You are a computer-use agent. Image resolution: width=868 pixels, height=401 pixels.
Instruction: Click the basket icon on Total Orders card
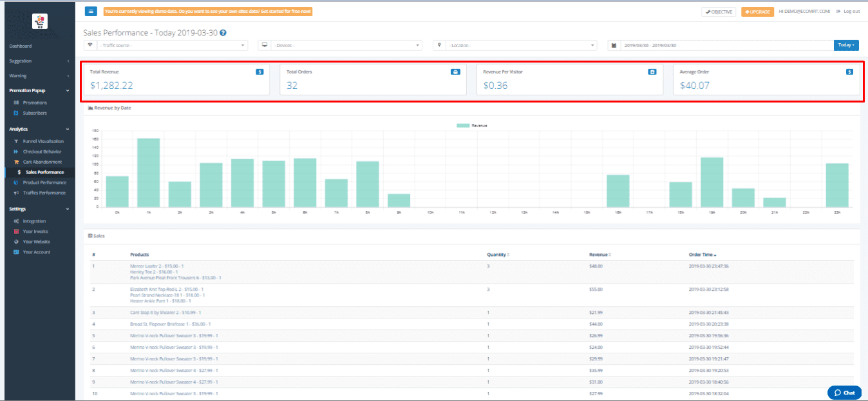click(x=455, y=72)
